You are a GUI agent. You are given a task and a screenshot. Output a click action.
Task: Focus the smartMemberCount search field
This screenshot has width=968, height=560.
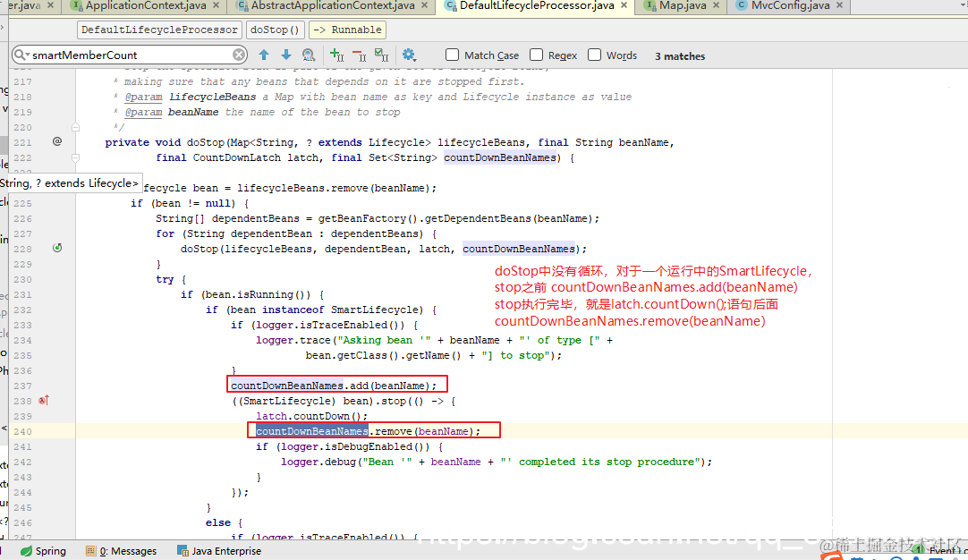131,55
